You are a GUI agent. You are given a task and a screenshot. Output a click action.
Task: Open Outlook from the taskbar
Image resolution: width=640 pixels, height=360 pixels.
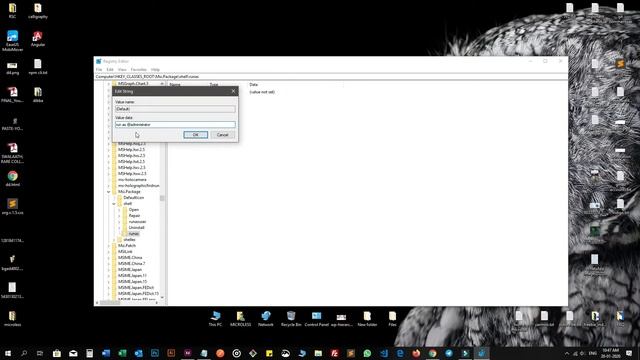[138, 353]
